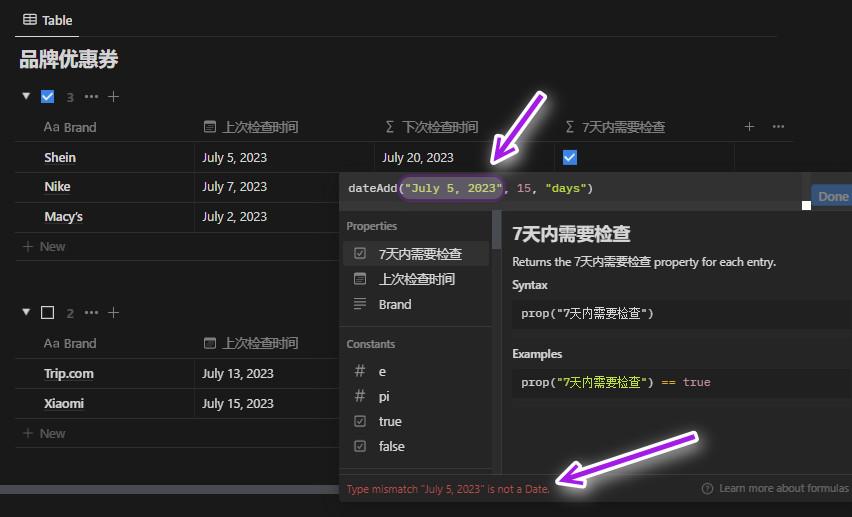852x517 pixels.
Task: Toggle the Shein row 7天内需要检查 checkbox
Action: tap(569, 158)
